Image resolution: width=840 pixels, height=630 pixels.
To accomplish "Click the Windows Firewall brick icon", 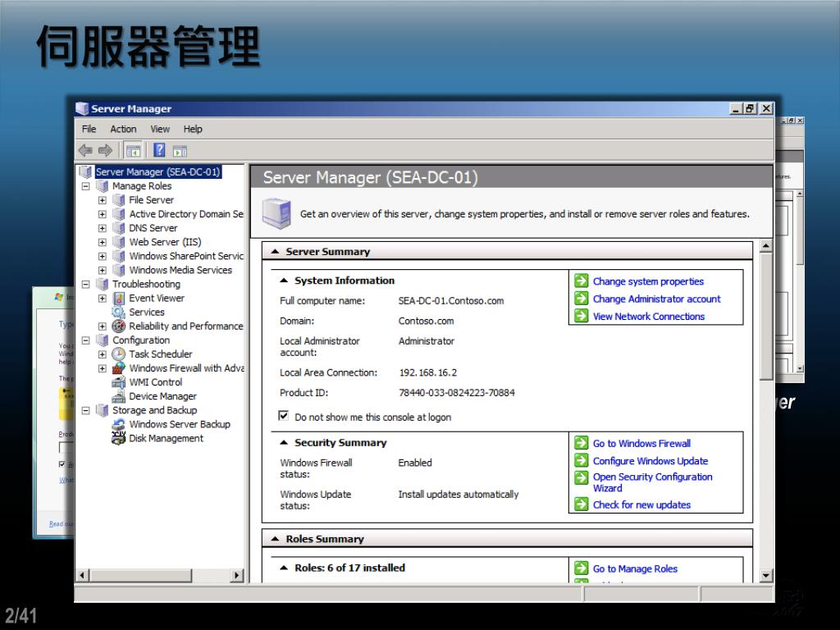I will [x=118, y=368].
